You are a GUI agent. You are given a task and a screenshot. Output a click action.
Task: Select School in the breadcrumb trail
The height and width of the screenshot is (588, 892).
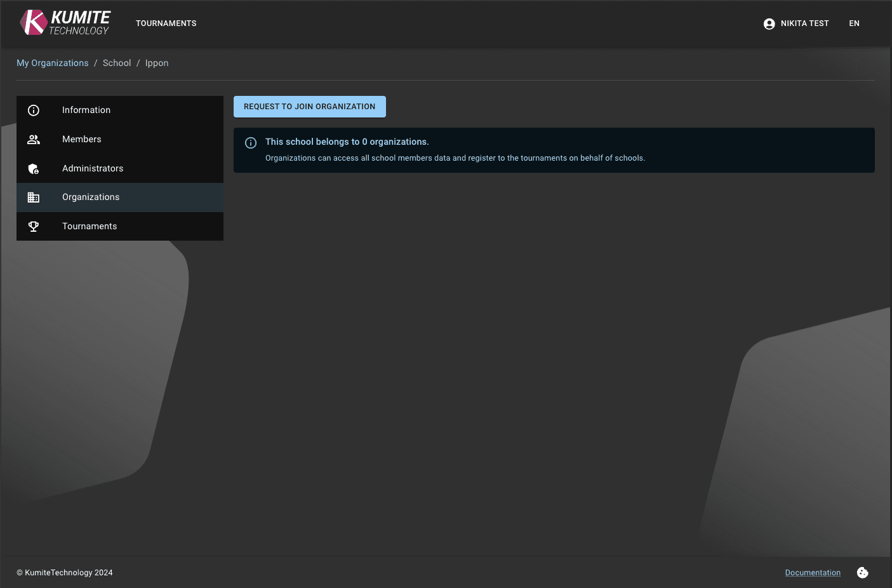click(x=117, y=63)
